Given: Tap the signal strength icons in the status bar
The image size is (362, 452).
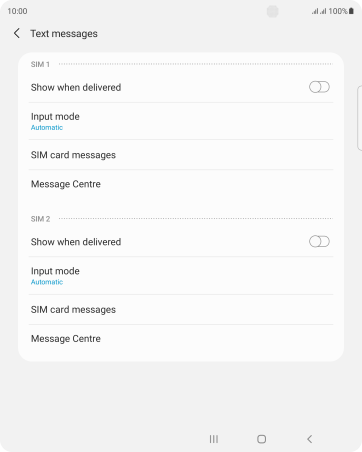Looking at the screenshot, I should coord(319,11).
